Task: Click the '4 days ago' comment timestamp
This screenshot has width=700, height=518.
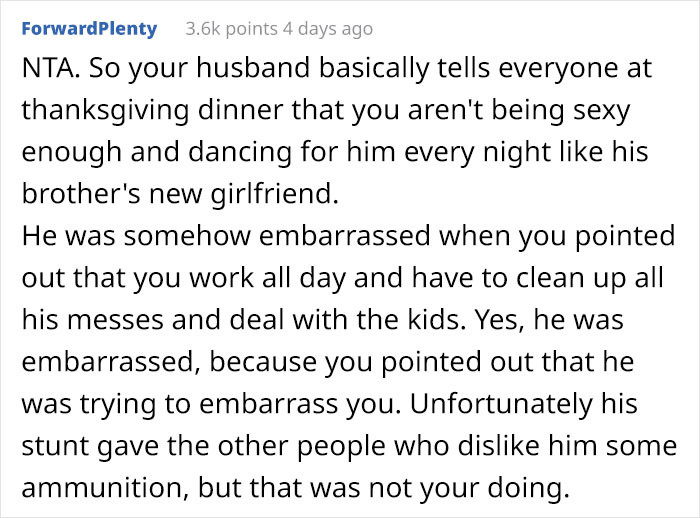Action: (328, 29)
